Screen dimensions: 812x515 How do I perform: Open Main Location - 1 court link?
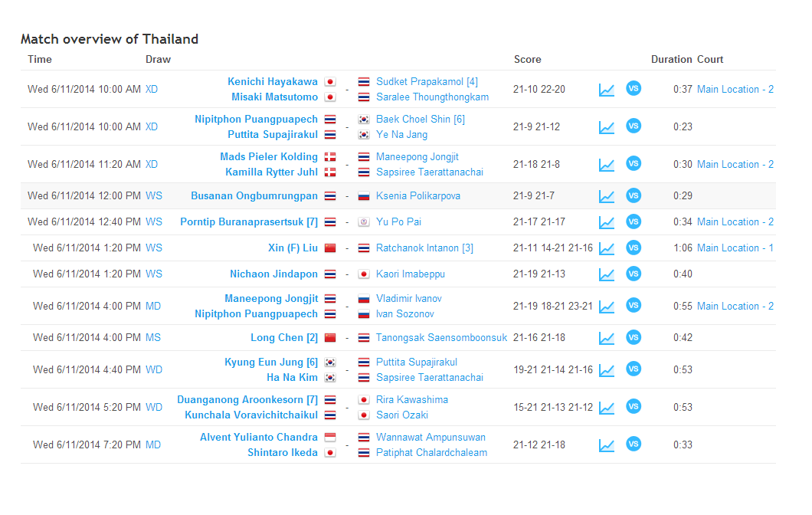click(735, 248)
